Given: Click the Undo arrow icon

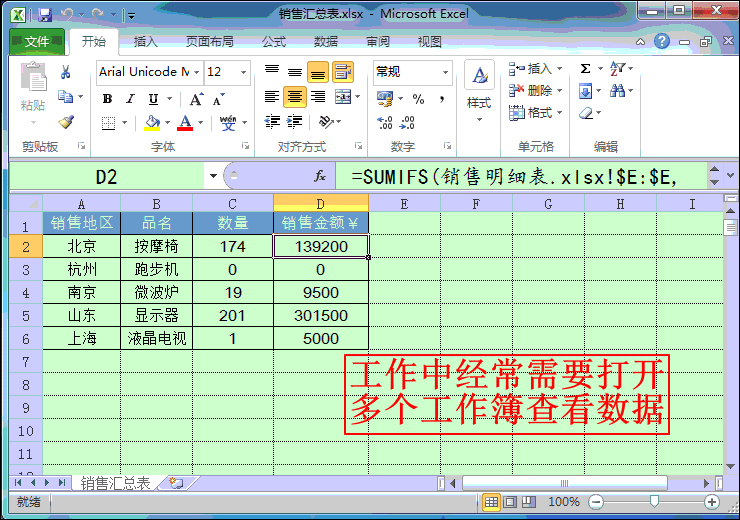Looking at the screenshot, I should pyautogui.click(x=67, y=15).
